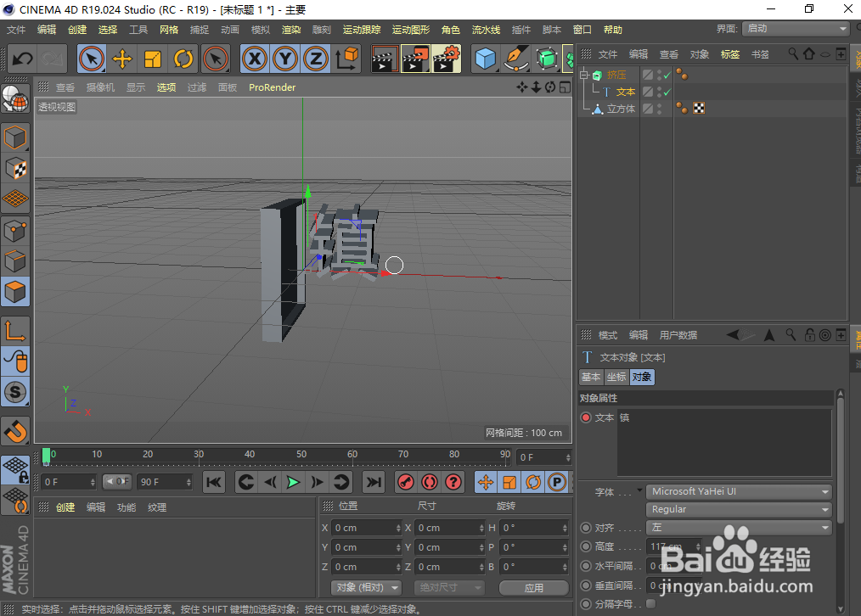Open the 绝对尺寸 dropdown
Screen dimensions: 861x616
(449, 587)
